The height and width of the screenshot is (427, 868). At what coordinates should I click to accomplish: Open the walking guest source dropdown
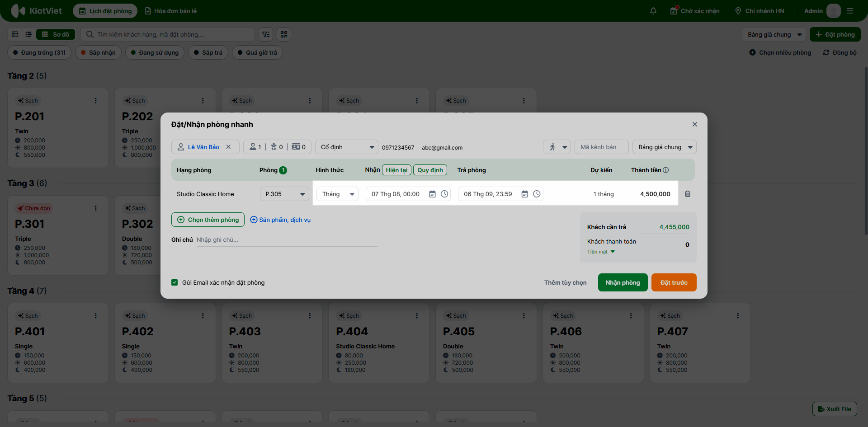tap(557, 147)
